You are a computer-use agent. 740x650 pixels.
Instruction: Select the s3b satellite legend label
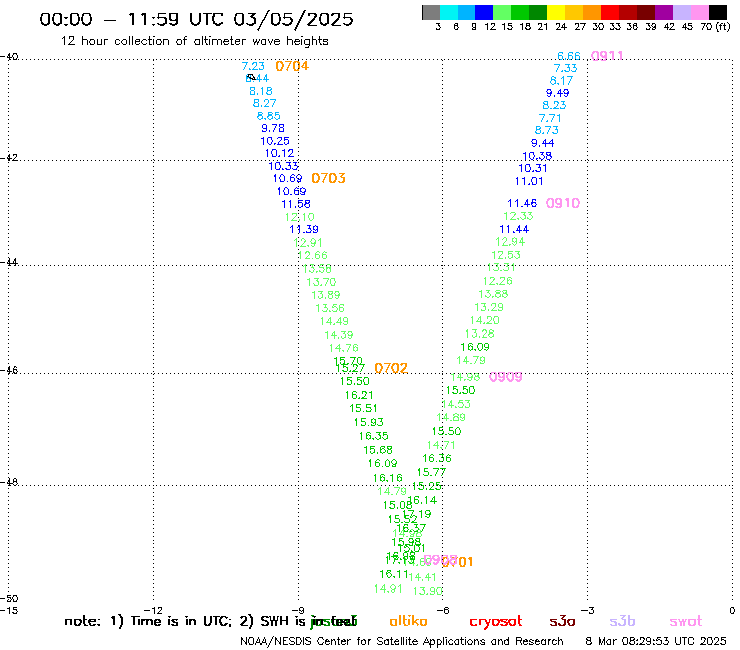(x=622, y=621)
